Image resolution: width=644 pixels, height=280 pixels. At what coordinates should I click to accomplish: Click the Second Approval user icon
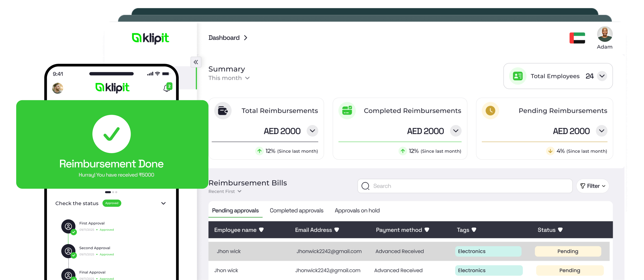tap(68, 251)
